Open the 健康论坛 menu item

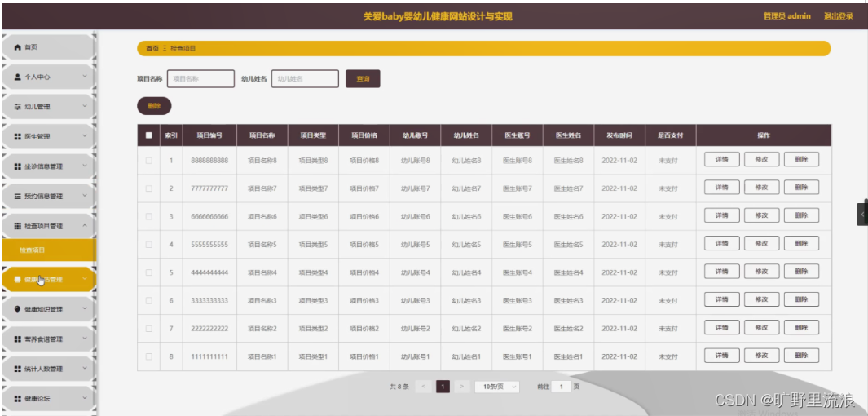point(49,398)
